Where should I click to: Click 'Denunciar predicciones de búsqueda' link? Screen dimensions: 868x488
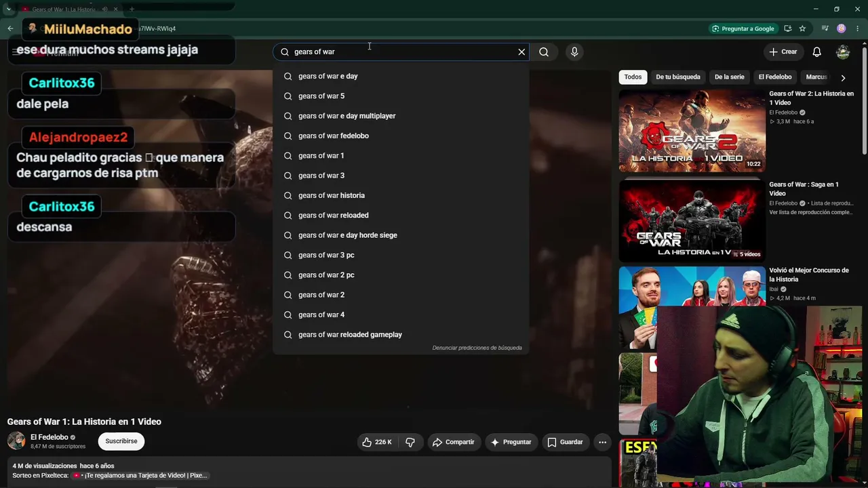(x=477, y=348)
